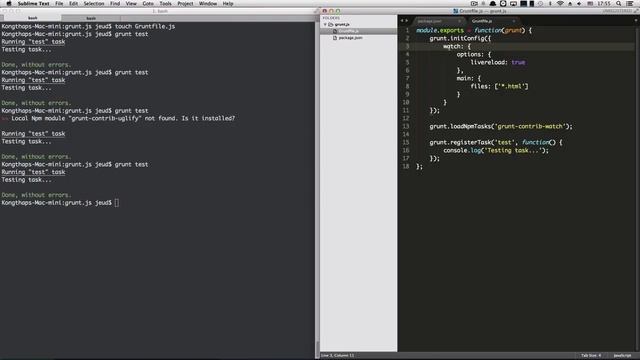Screen dimensions: 640x360
Task: Click the last 'Done, without errors.' line
Action: point(36,195)
